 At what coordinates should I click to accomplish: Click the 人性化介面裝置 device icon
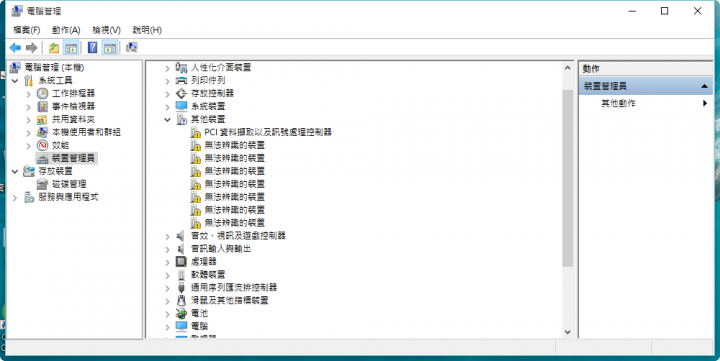point(181,68)
